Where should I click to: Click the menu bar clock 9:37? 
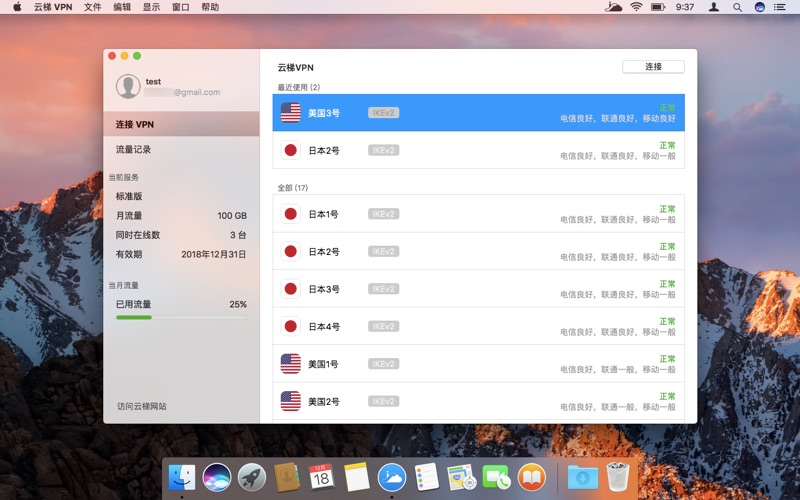coord(685,7)
